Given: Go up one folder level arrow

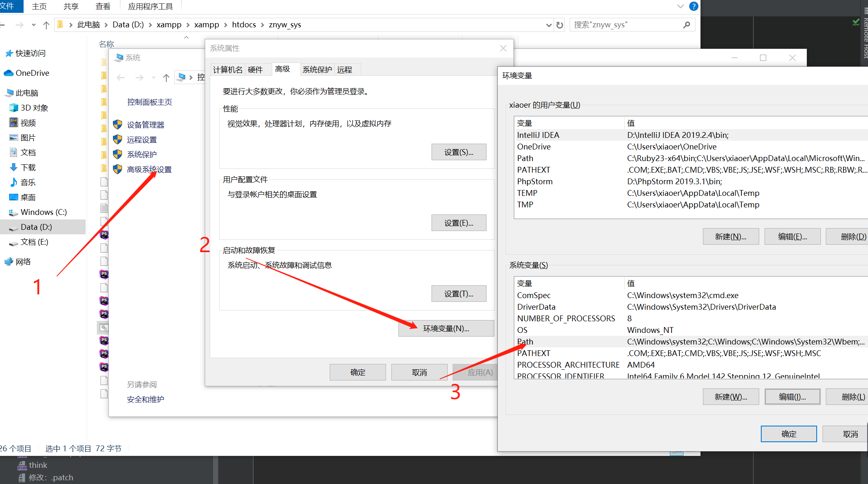Looking at the screenshot, I should tap(46, 25).
